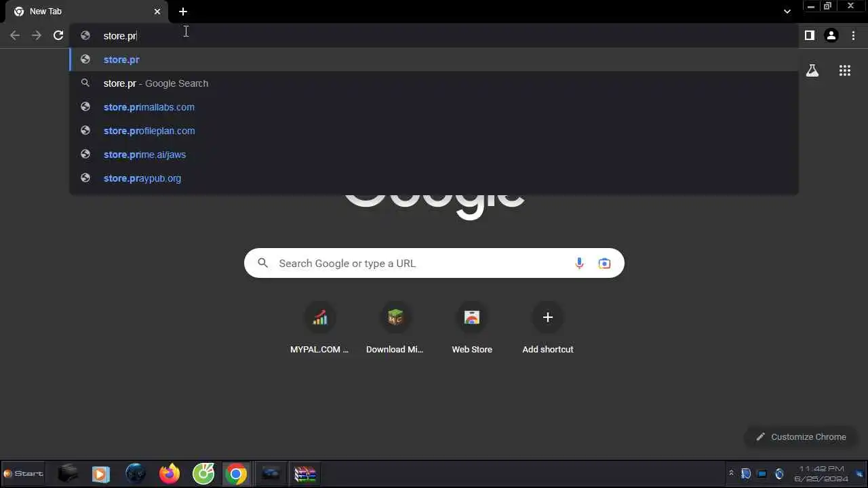Click the magnifier icon in the Google search box
868x488 pixels.
(x=263, y=263)
